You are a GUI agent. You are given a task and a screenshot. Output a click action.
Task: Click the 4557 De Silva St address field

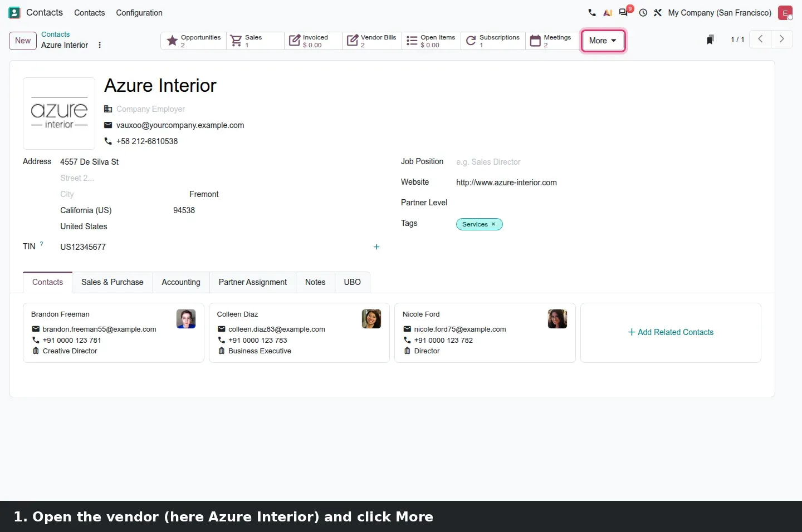click(219, 162)
